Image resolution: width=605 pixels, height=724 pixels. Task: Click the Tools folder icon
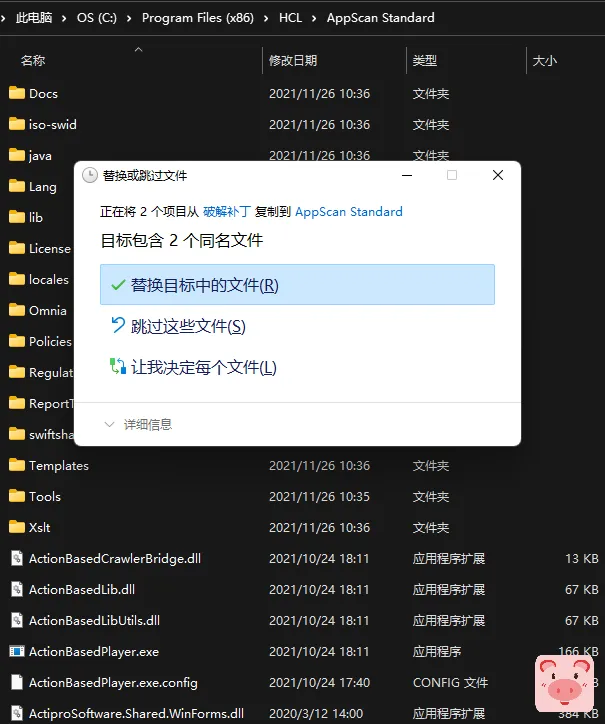(x=17, y=496)
